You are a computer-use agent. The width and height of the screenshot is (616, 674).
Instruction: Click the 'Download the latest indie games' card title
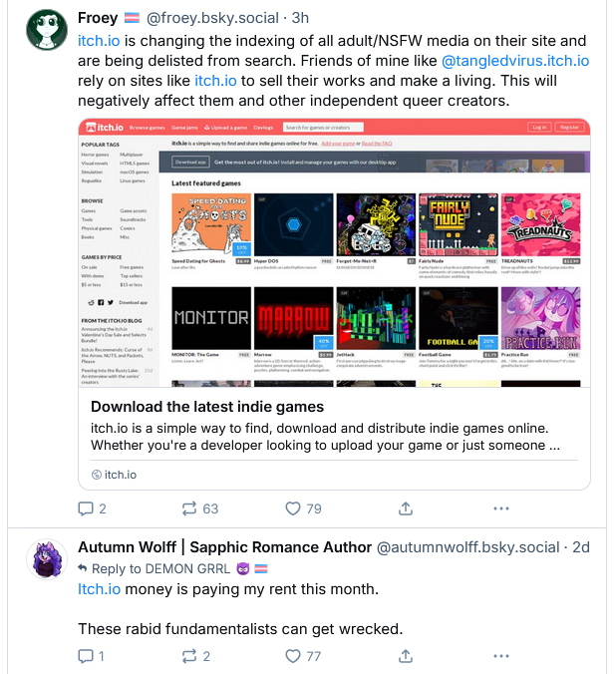coord(207,407)
